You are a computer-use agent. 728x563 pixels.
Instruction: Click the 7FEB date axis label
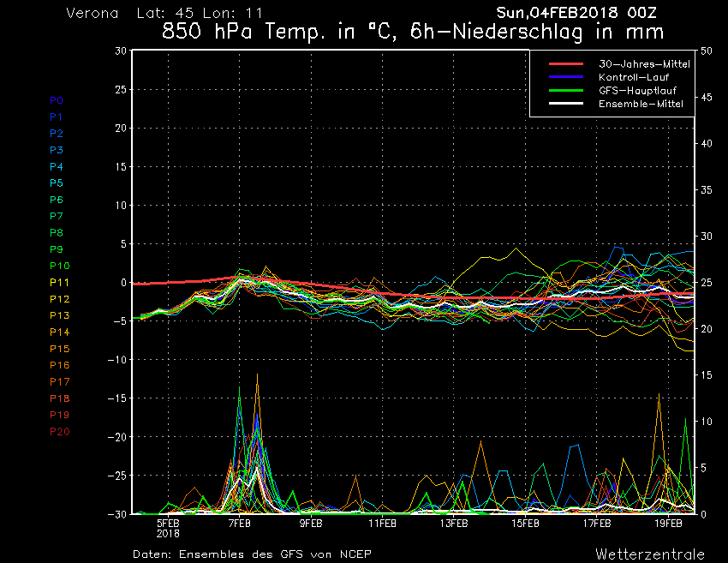click(x=240, y=524)
